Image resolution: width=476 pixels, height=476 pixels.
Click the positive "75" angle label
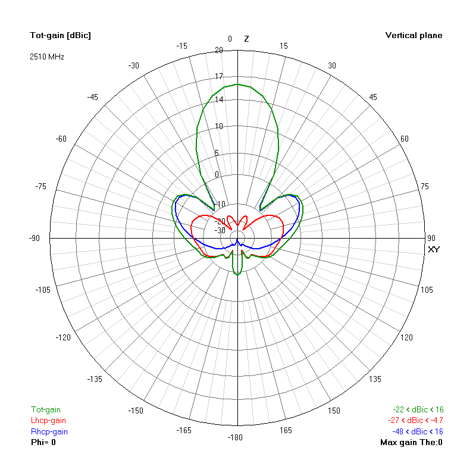[x=425, y=186]
